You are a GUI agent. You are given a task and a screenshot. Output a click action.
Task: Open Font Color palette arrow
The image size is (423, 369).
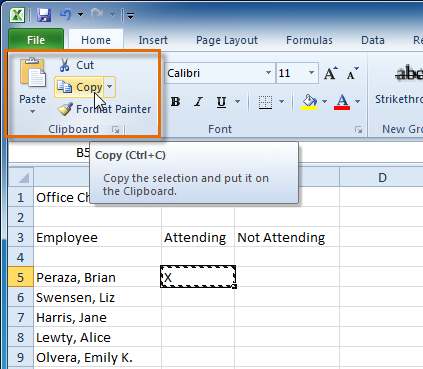pyautogui.click(x=357, y=101)
